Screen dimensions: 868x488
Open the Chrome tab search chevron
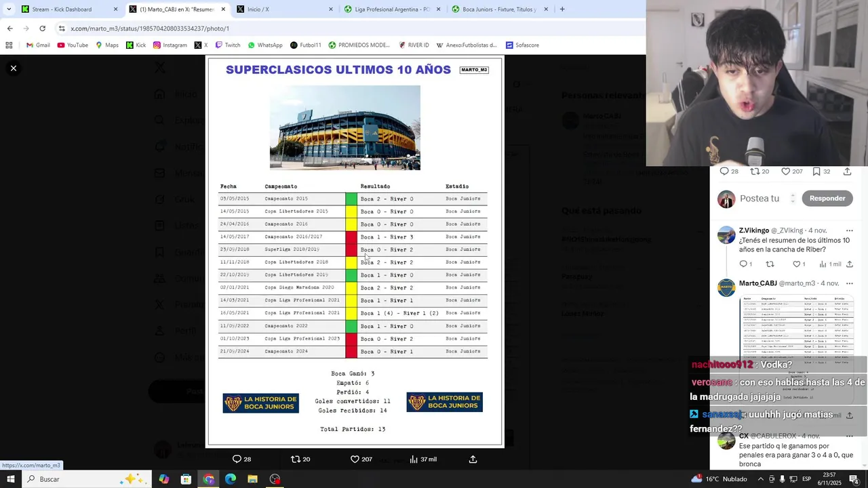tap(8, 9)
